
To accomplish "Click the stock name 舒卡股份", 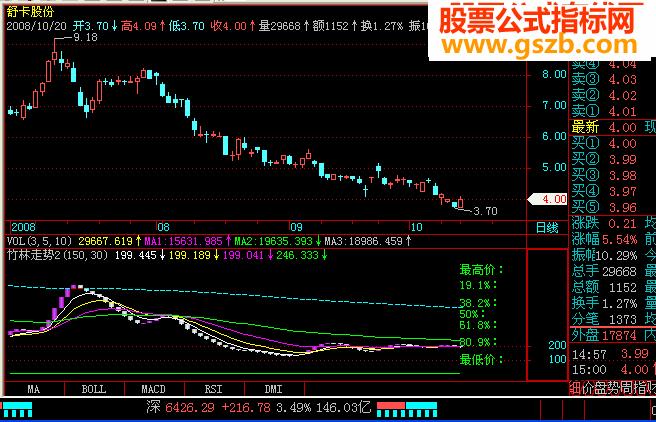I will point(31,12).
